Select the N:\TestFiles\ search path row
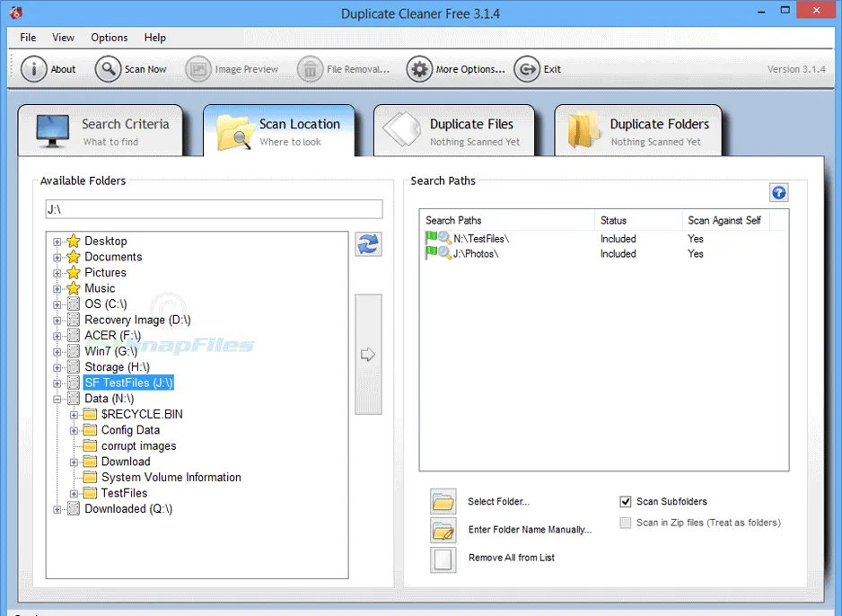This screenshot has height=616, width=842. click(603, 239)
